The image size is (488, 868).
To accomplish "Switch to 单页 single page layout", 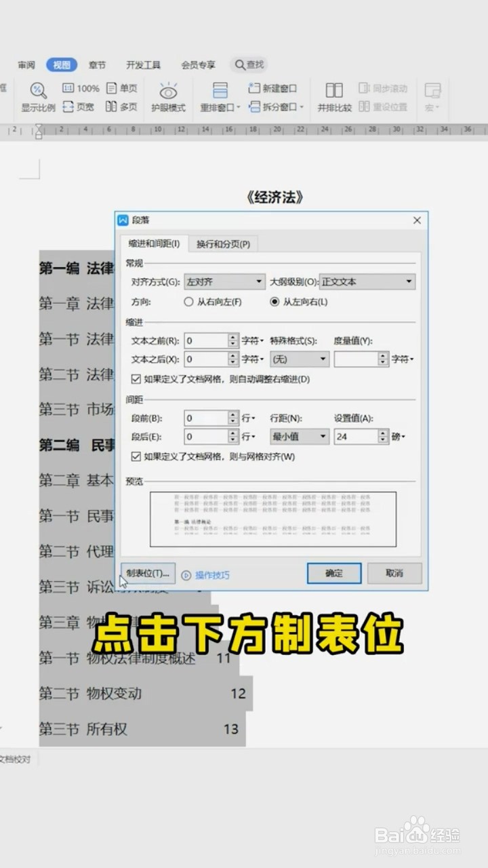I will click(122, 88).
